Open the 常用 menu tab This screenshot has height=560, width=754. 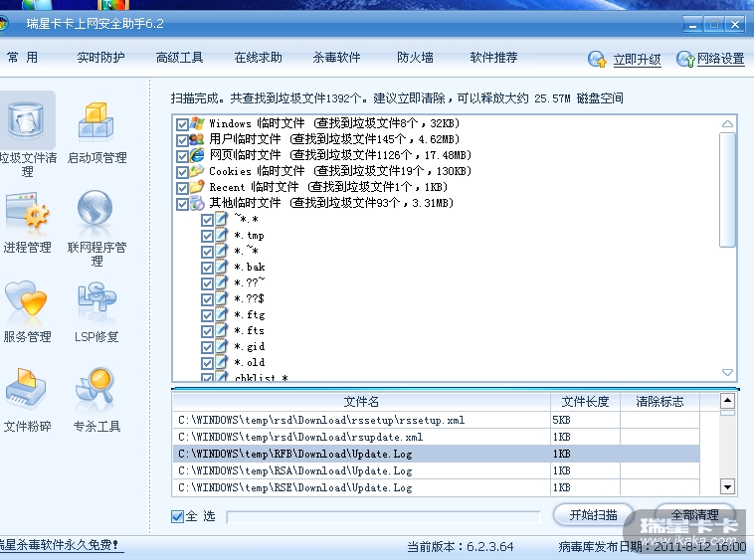pos(22,58)
